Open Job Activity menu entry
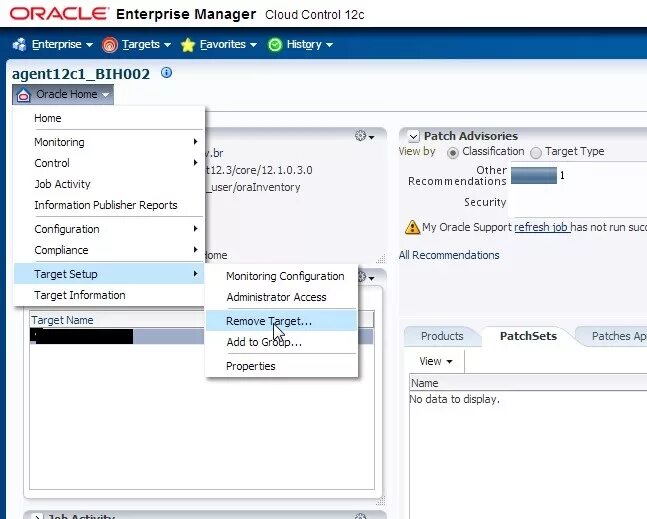647x519 pixels. tap(109, 184)
